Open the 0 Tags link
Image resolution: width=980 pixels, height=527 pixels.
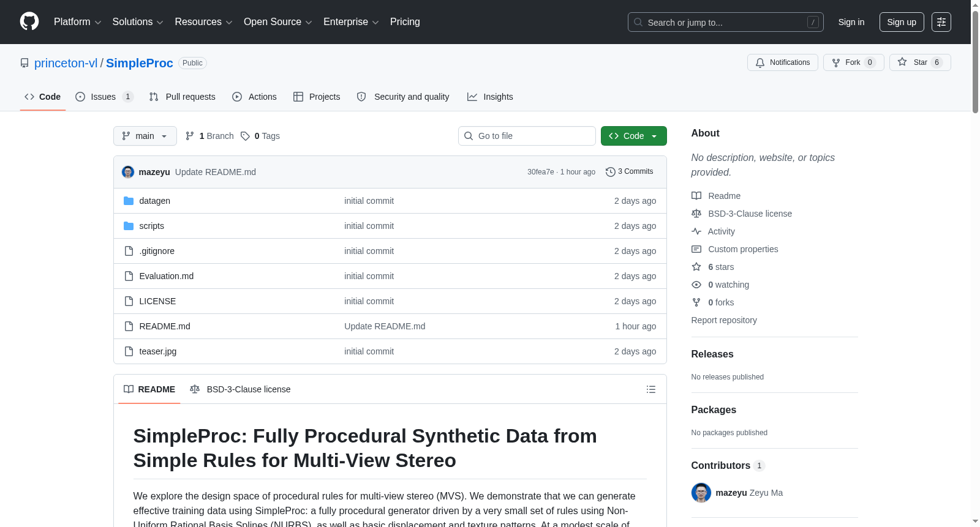tap(260, 136)
